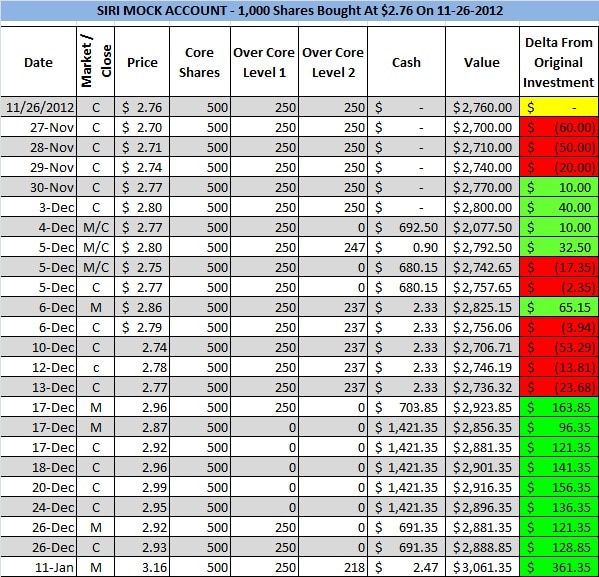This screenshot has width=599, height=577.
Task: Click the $3,061.35 value cell
Action: pos(482,567)
